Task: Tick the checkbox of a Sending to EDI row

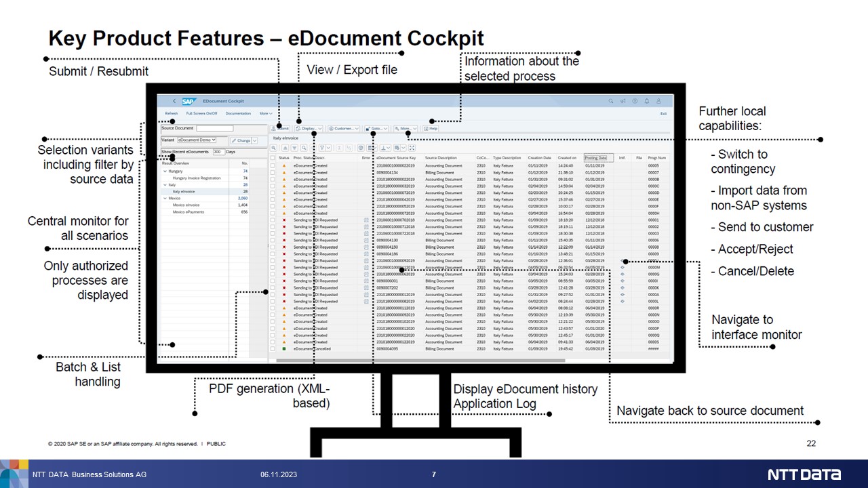Action: coord(273,220)
